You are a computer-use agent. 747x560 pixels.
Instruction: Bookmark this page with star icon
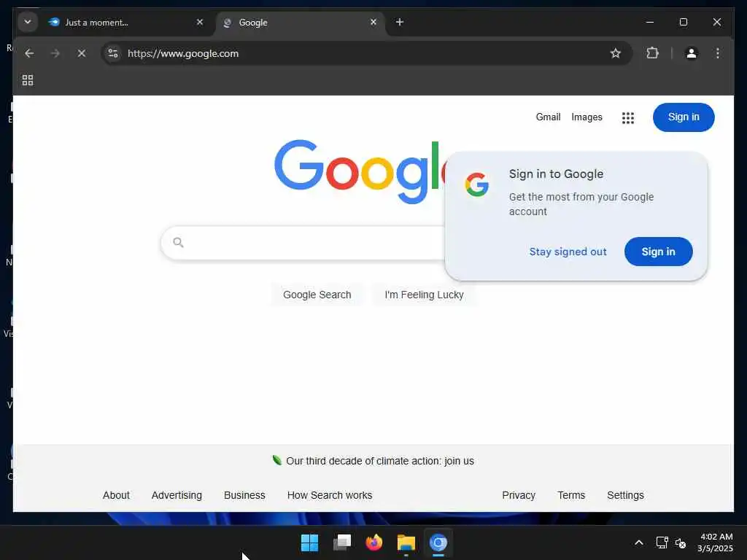coord(615,53)
